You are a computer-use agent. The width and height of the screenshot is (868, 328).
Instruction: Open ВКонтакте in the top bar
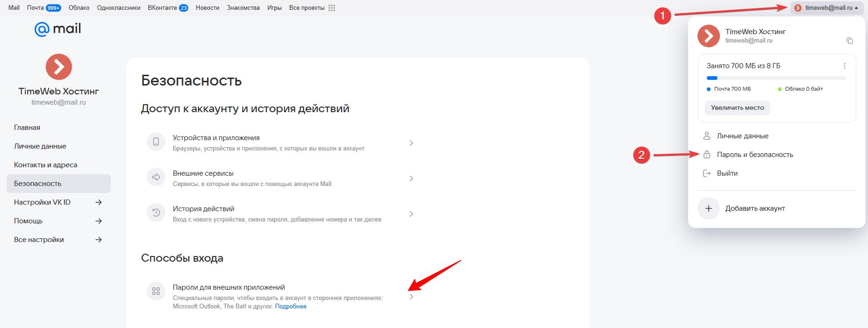163,8
